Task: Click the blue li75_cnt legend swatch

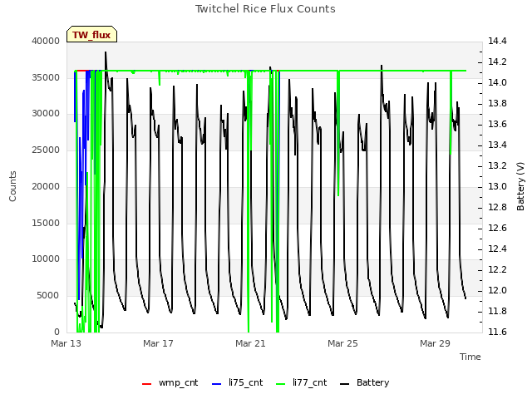Action: 216,384
